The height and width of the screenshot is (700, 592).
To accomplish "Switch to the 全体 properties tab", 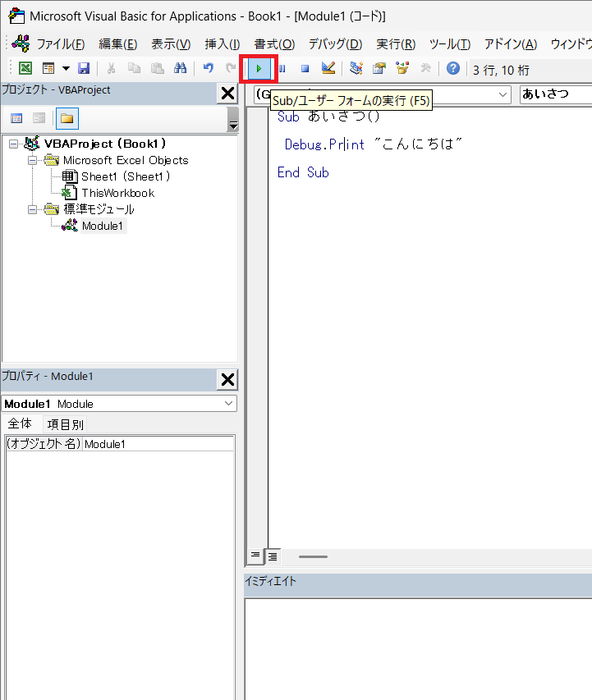I will tap(20, 423).
